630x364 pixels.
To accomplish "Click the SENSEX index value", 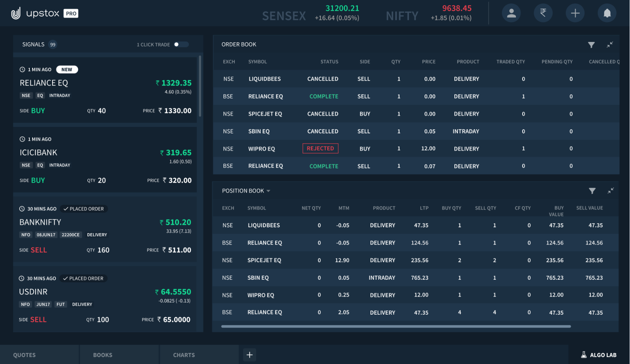I will tap(342, 8).
